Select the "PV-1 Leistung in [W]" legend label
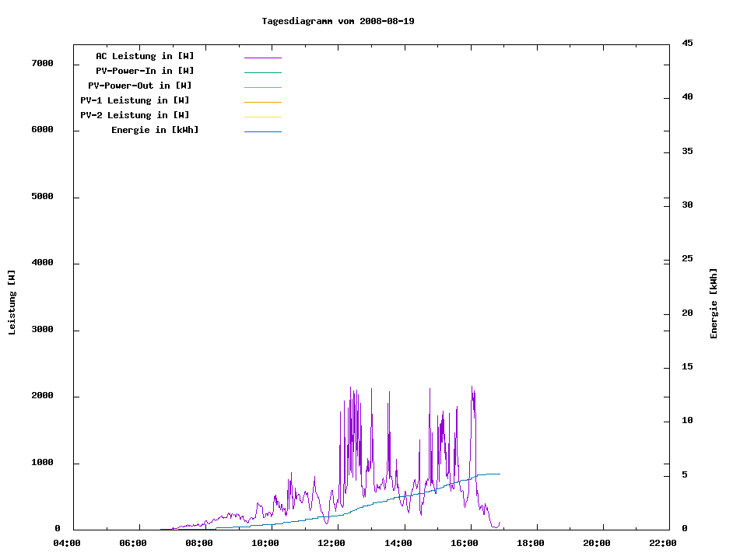 point(135,100)
